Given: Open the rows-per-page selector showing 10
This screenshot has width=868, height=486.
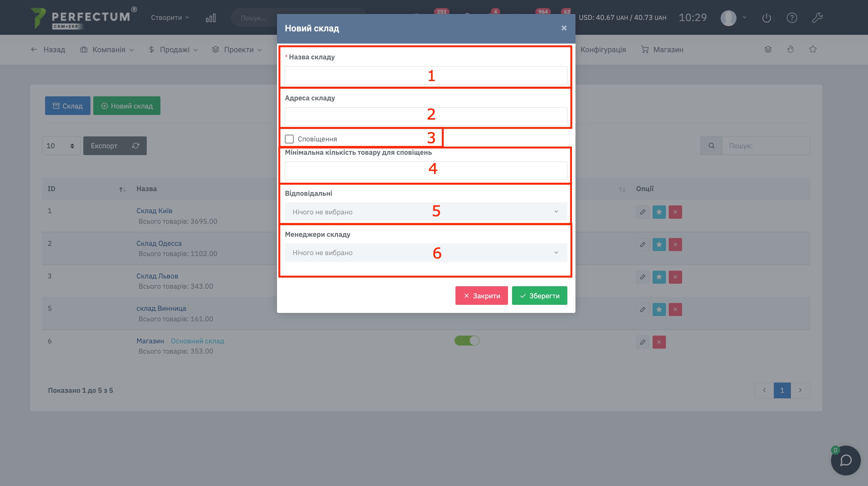Looking at the screenshot, I should (x=61, y=145).
